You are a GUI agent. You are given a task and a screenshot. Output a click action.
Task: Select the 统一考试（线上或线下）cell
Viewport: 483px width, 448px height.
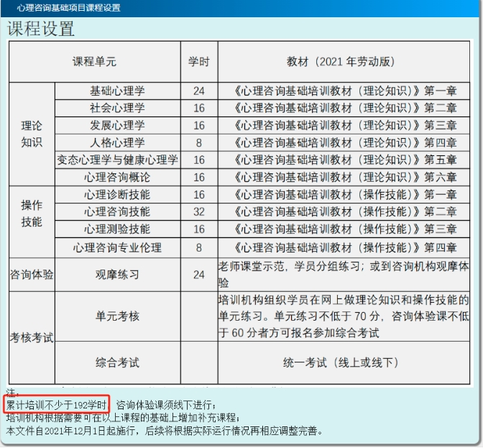pyautogui.click(x=344, y=363)
